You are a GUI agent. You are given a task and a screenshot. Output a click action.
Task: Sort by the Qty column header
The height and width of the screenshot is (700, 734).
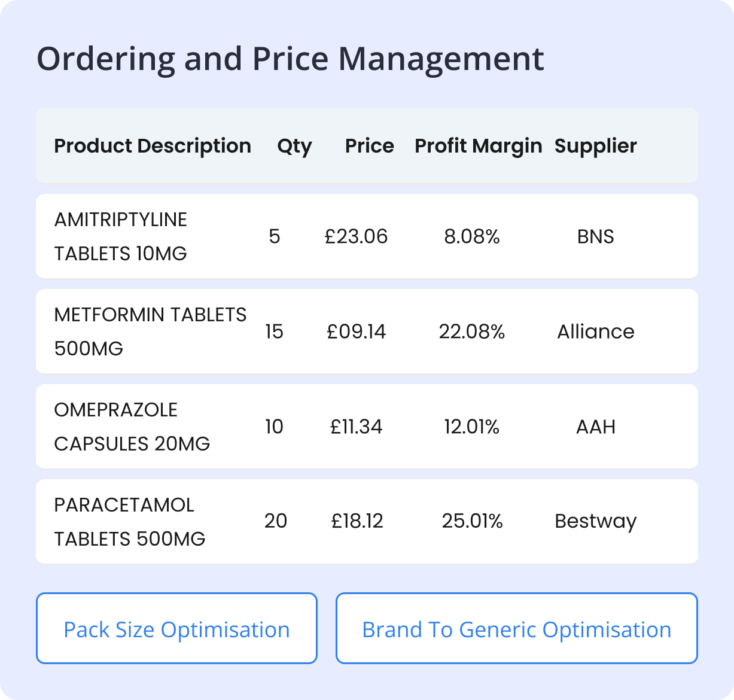click(x=294, y=145)
